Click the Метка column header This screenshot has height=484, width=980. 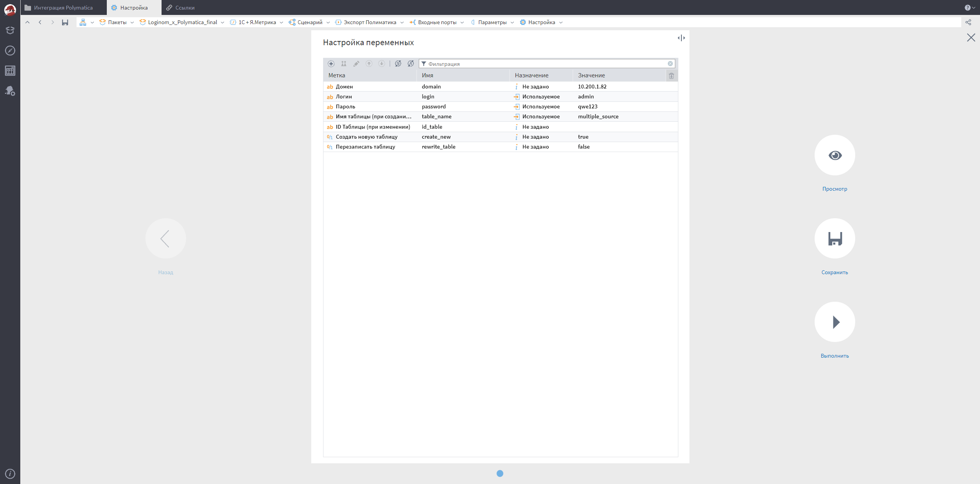click(370, 75)
